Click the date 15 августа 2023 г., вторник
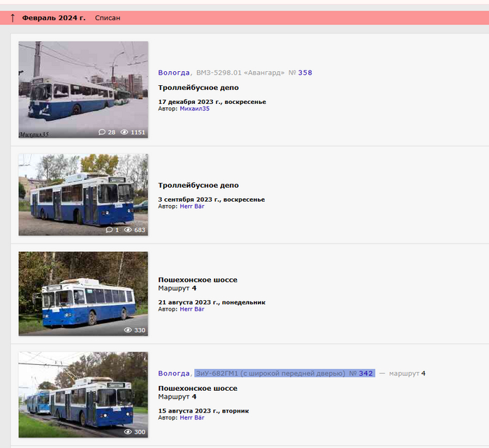The height and width of the screenshot is (448, 489). pos(203,410)
